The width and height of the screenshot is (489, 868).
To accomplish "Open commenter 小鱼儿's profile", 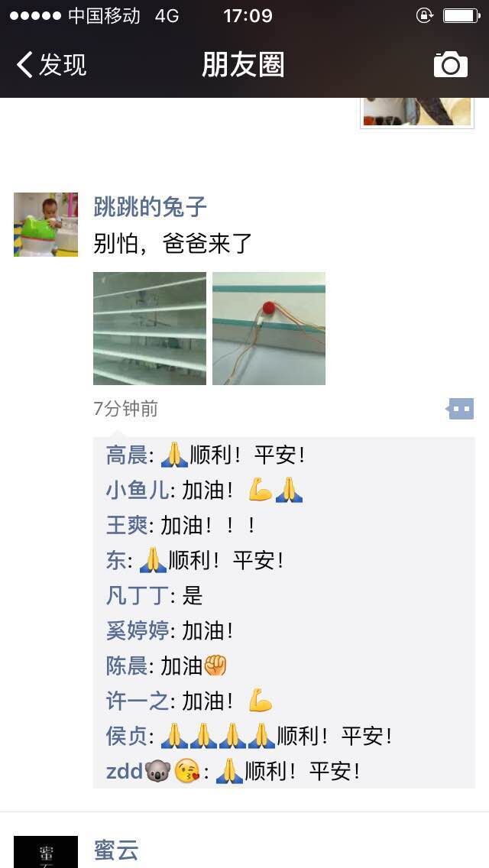I will [138, 491].
